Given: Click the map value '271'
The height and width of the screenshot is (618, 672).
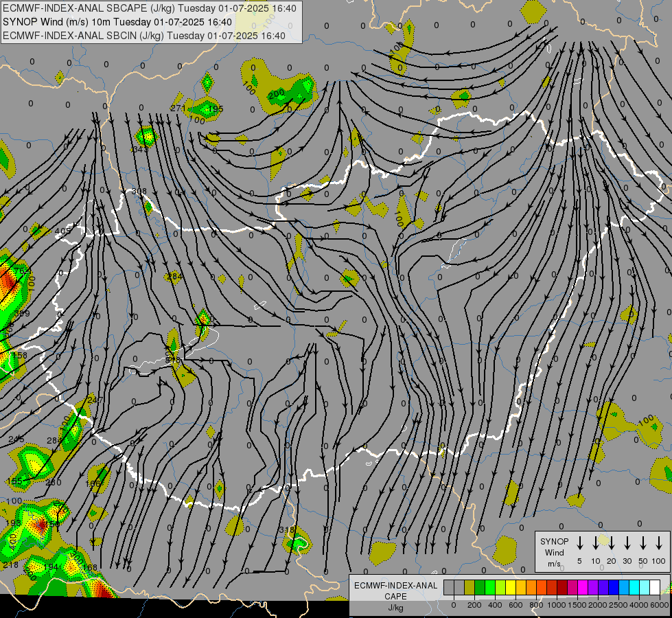Looking at the screenshot, I should click(178, 108).
